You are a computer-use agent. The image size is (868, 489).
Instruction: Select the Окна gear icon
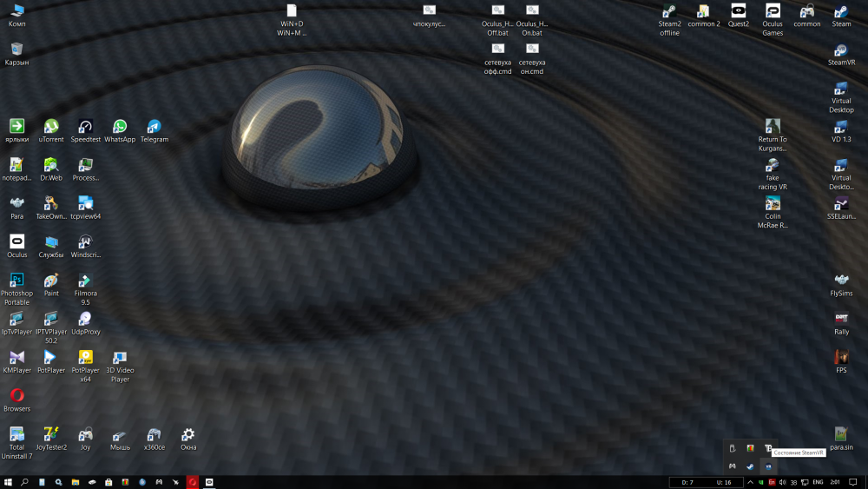tap(188, 439)
